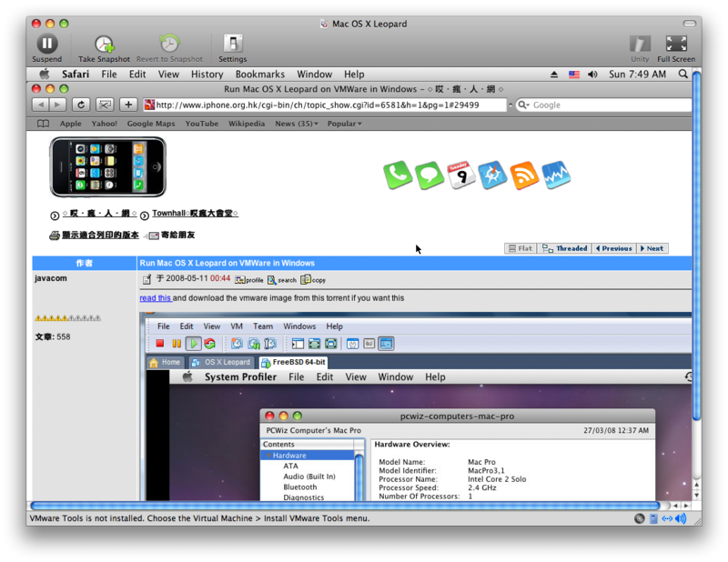
Task: Search posts with the search link
Action: 282,280
